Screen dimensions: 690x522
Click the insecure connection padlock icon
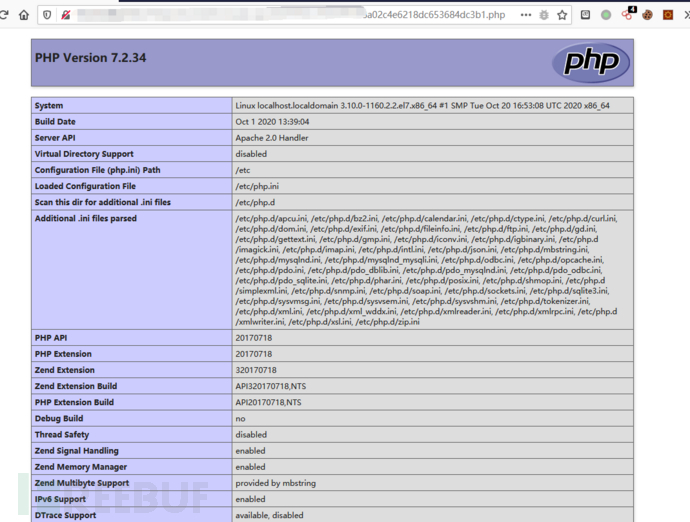66,15
